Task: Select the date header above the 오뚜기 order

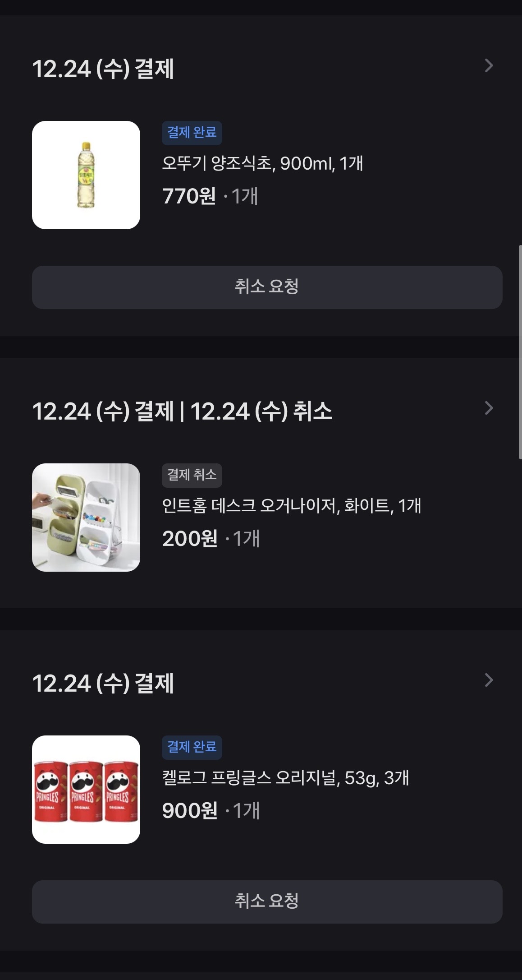Action: (x=103, y=69)
